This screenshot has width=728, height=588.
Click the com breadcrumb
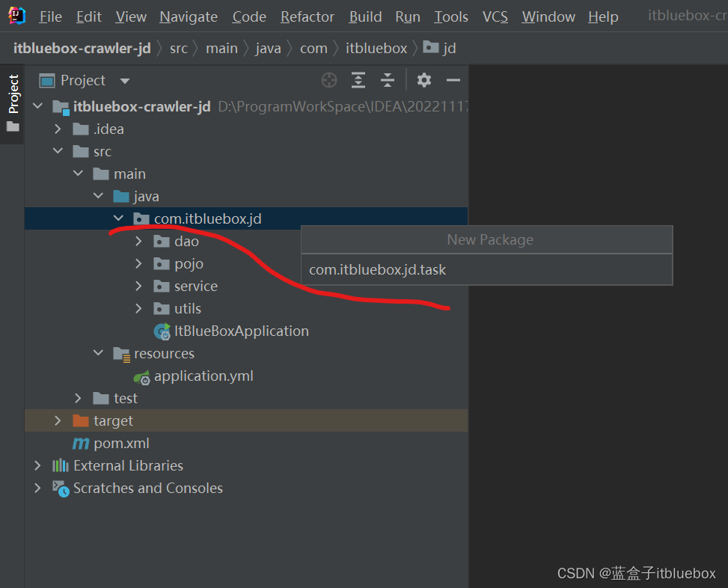(x=313, y=49)
